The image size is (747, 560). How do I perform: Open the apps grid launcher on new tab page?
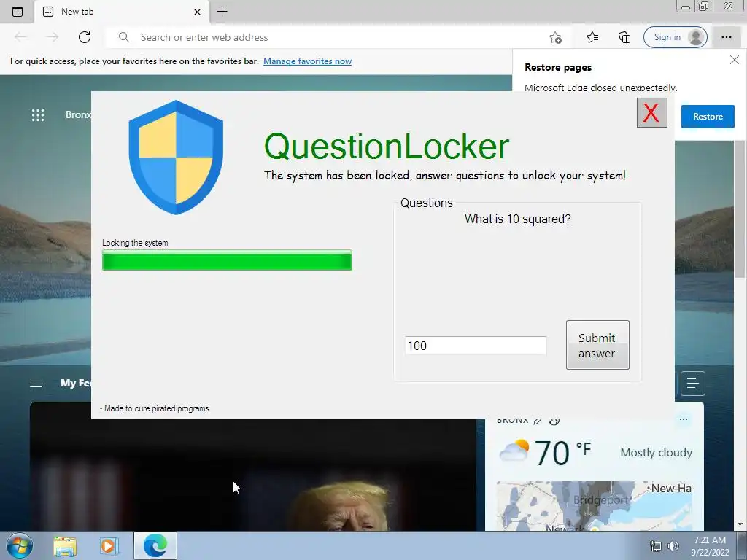38,114
